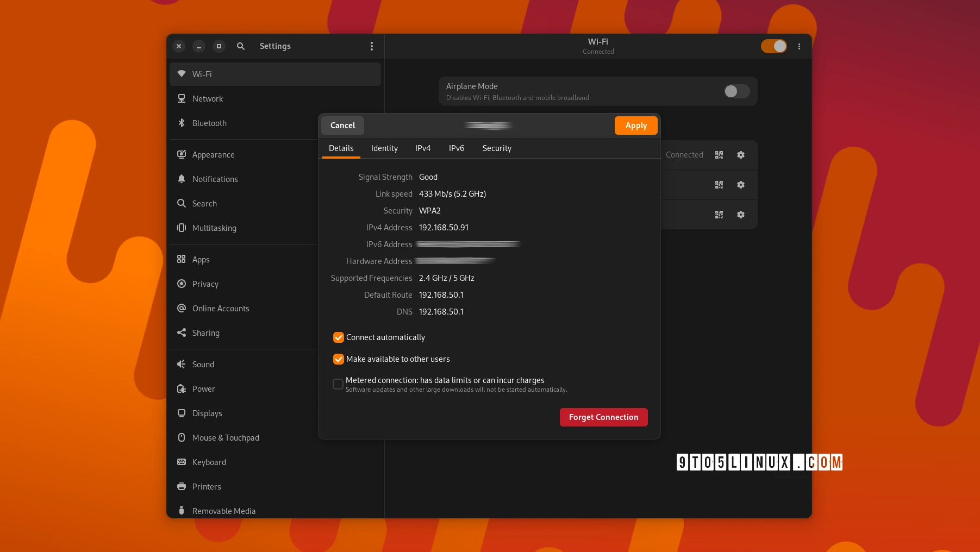
Task: Click the search icon in the Settings header
Action: (x=241, y=46)
